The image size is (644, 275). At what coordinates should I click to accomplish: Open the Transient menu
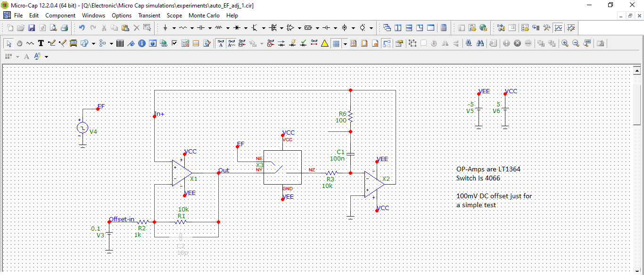(149, 16)
